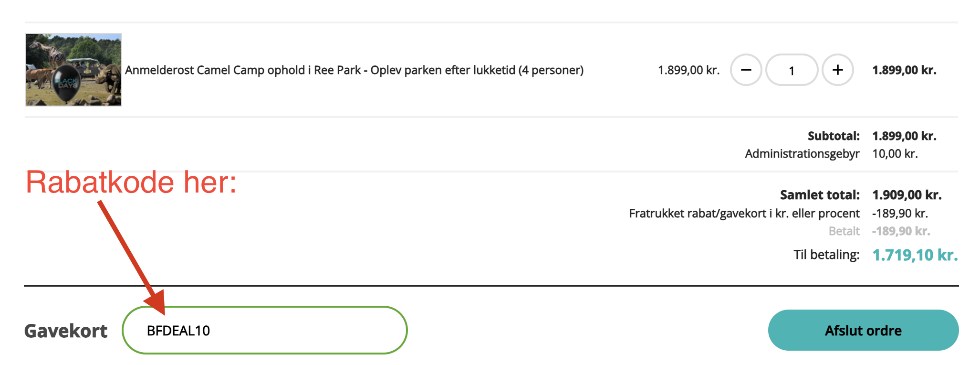Click the Administrationsgebyr label

click(x=802, y=154)
